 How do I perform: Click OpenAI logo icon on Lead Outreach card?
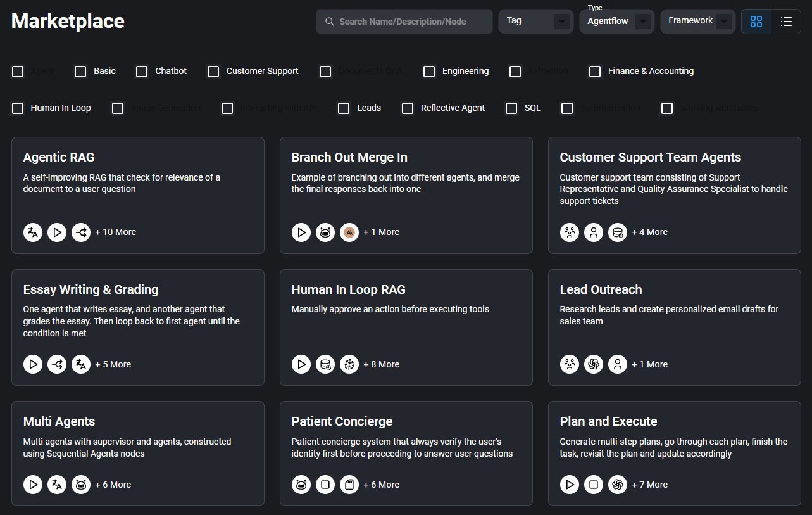594,364
